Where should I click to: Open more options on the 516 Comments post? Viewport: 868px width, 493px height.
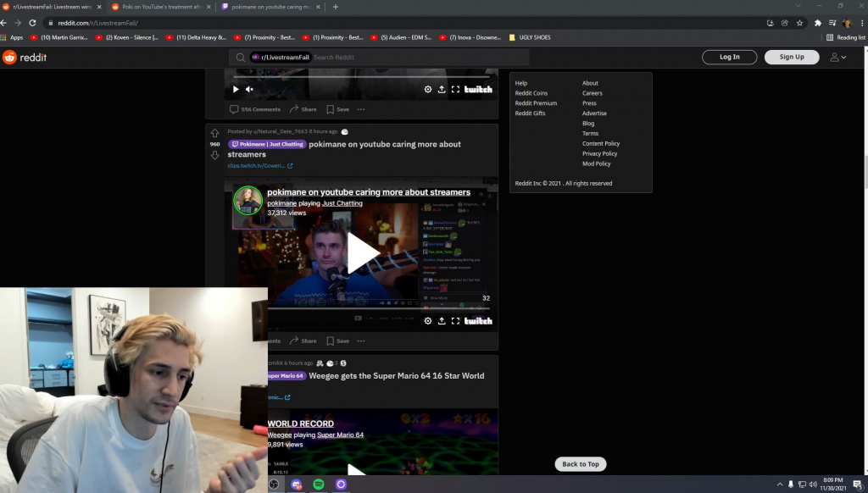point(361,109)
